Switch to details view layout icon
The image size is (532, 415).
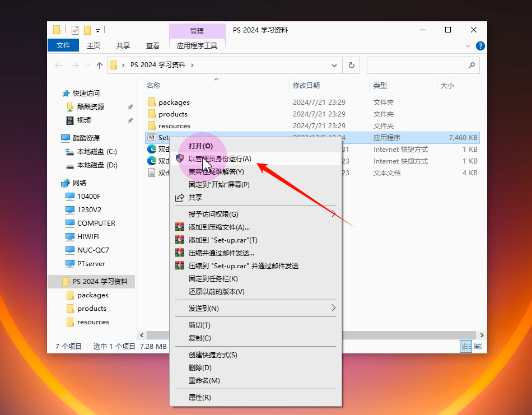466,346
